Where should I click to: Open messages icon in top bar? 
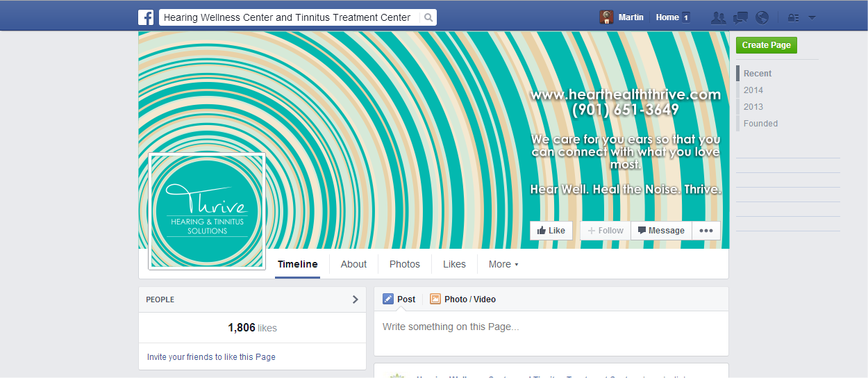[x=741, y=17]
